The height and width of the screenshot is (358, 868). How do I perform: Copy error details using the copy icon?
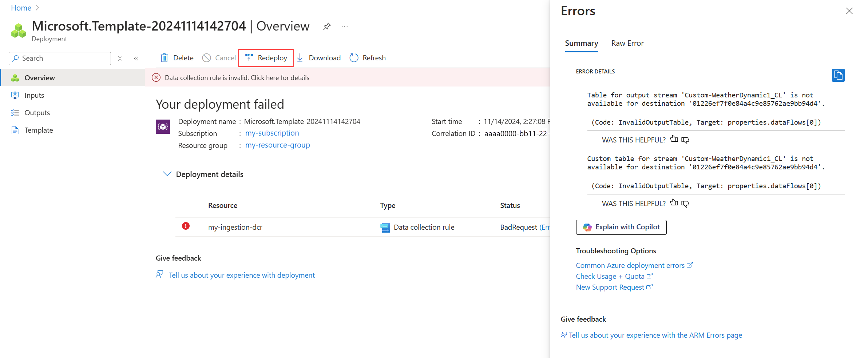click(x=838, y=75)
